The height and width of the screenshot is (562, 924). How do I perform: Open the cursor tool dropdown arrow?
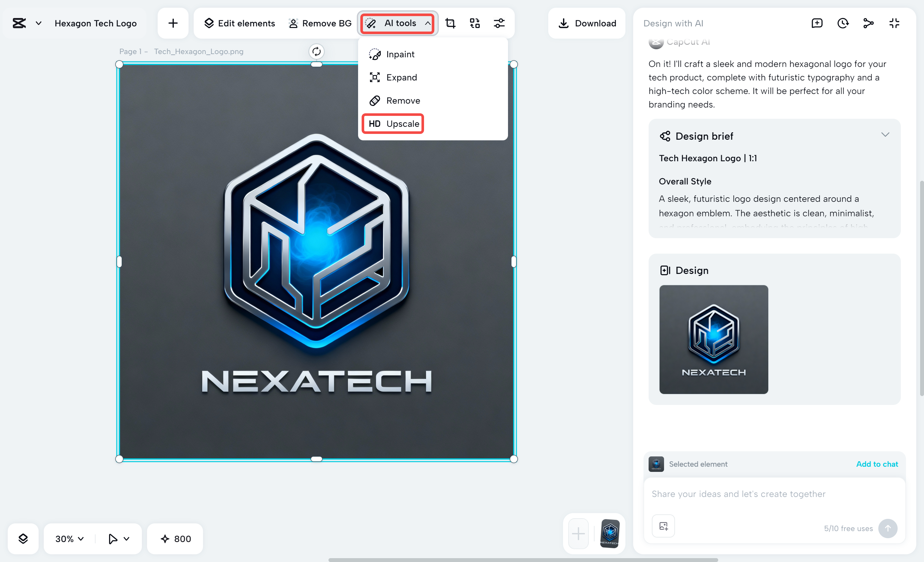(127, 539)
